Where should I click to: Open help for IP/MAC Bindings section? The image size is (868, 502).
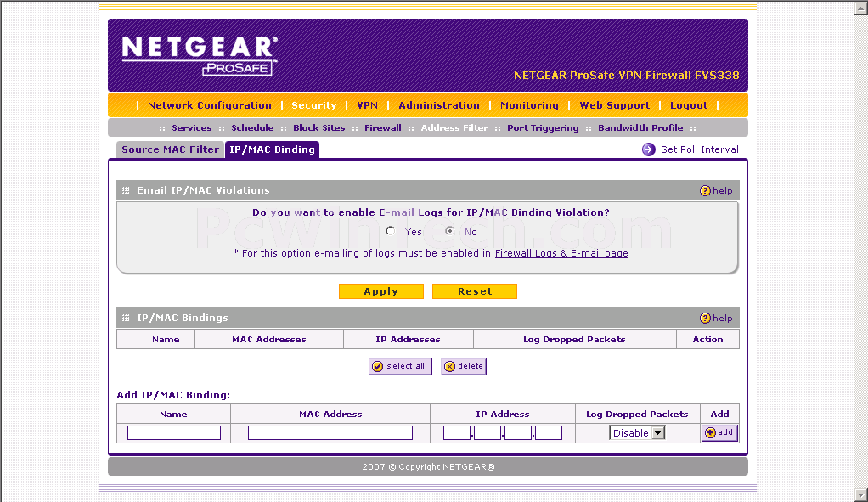click(x=716, y=318)
